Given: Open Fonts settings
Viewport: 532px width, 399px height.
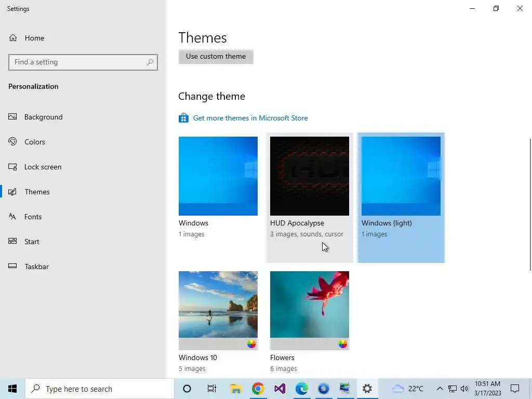Looking at the screenshot, I should [x=83, y=217].
